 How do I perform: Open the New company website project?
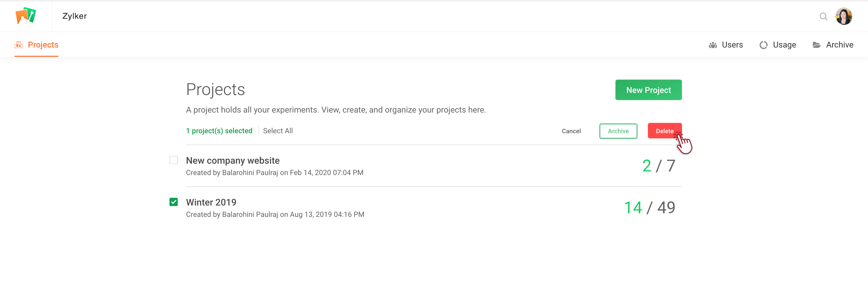coord(233,160)
